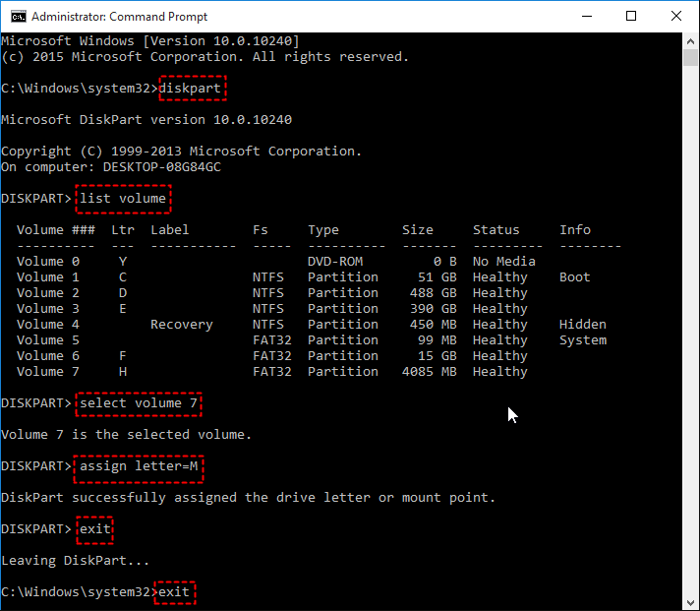The image size is (700, 611).
Task: Click drive letter 'Y' in Ltr column
Action: [x=123, y=262]
